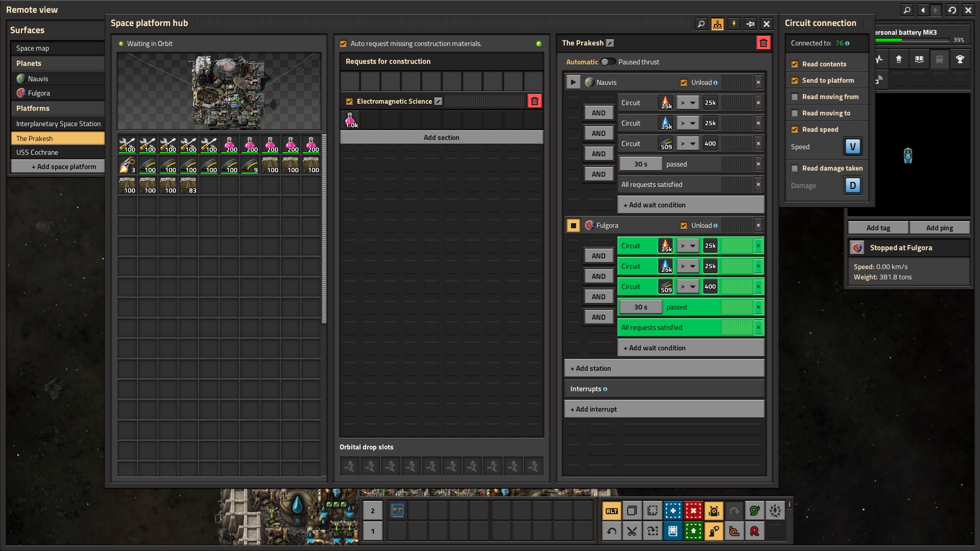
Task: Click the hub inventory scrollbar
Action: point(324,230)
